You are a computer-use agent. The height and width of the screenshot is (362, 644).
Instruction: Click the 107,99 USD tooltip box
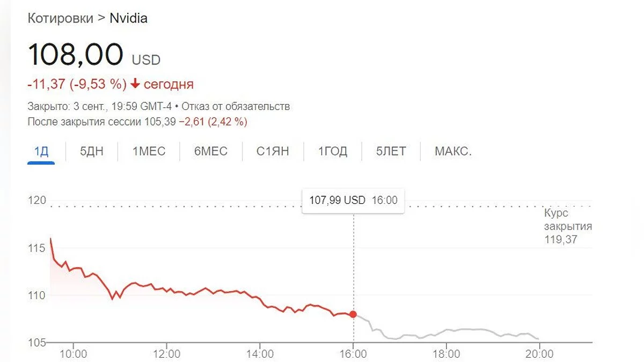pyautogui.click(x=353, y=201)
